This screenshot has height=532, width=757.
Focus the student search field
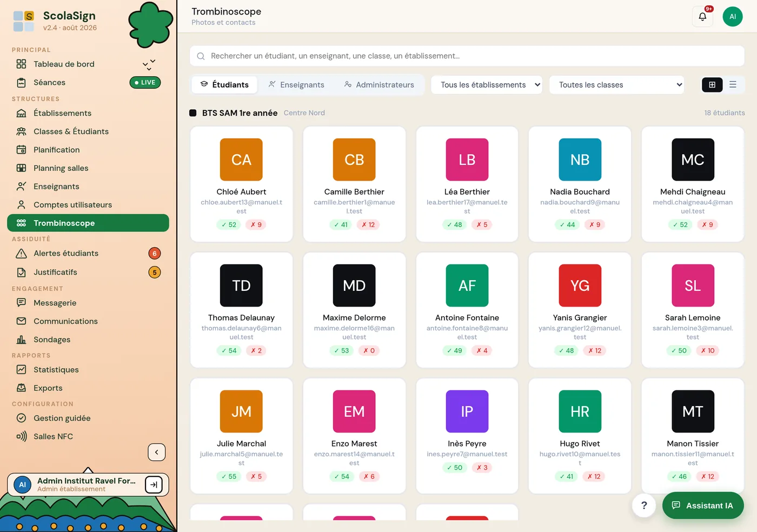(467, 56)
